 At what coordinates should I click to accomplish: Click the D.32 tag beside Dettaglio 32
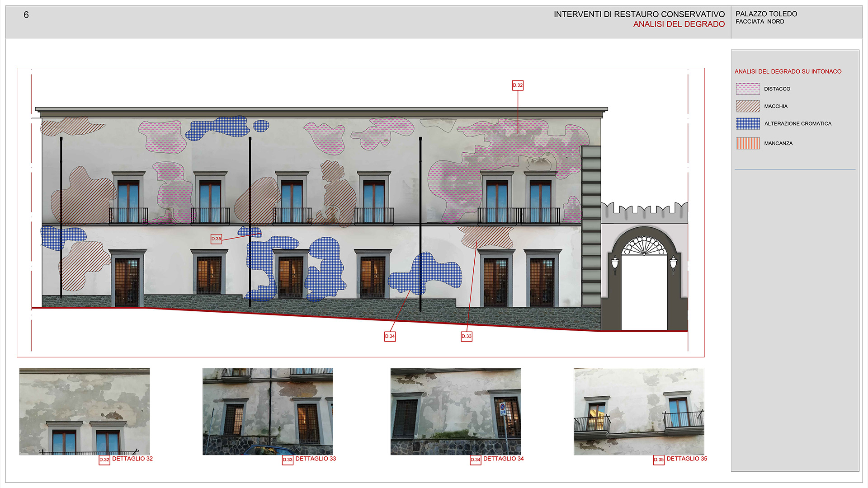(104, 460)
